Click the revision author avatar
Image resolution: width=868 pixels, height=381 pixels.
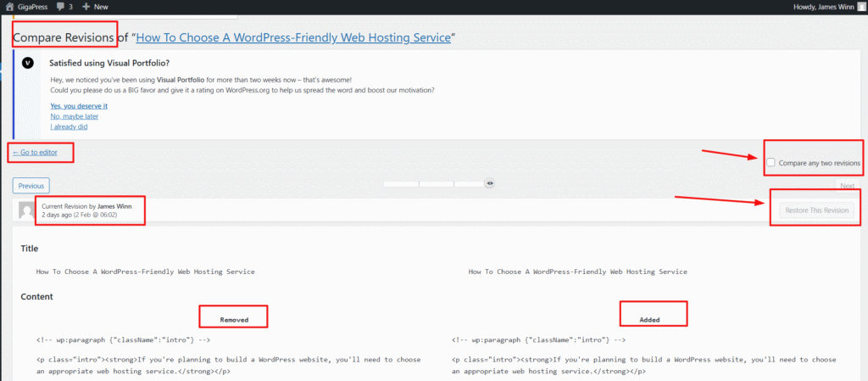27,210
